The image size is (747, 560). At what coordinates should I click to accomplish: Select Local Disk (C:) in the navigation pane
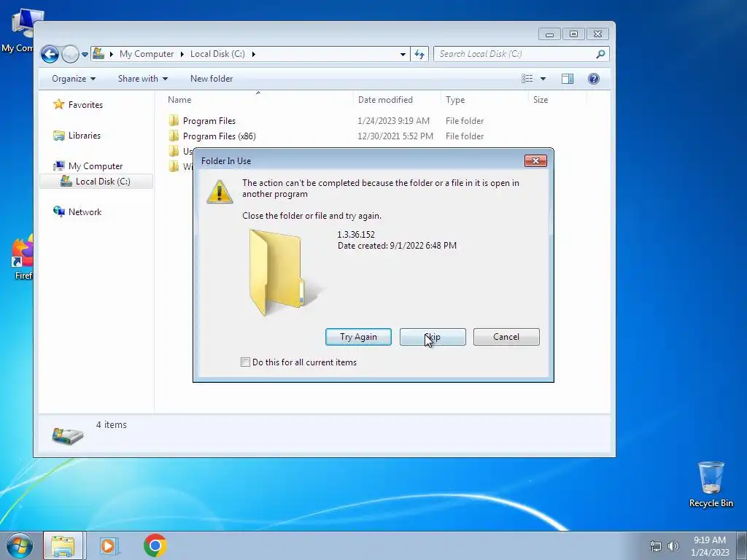coord(103,182)
